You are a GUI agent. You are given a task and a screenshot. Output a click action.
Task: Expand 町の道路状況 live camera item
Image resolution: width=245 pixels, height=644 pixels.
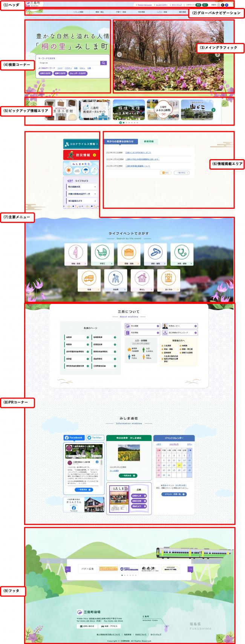pos(81,187)
